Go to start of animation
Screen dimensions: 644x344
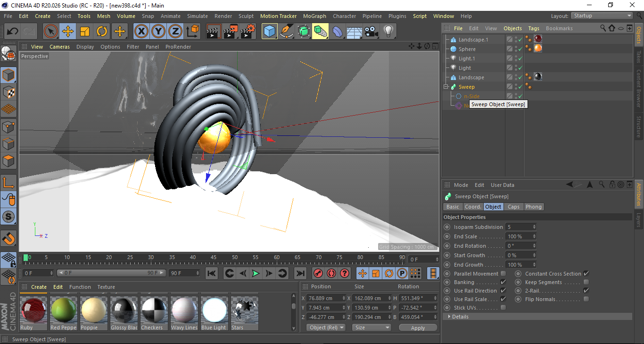pos(212,273)
